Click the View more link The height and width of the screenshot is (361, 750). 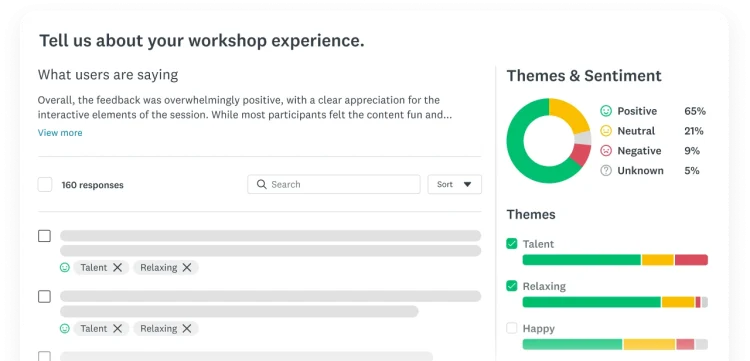coord(60,133)
